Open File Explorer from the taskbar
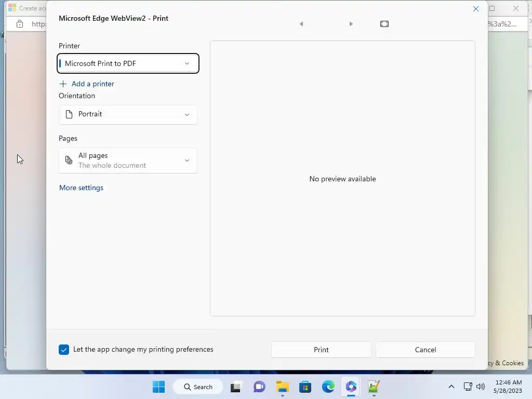The height and width of the screenshot is (399, 532). [x=282, y=387]
